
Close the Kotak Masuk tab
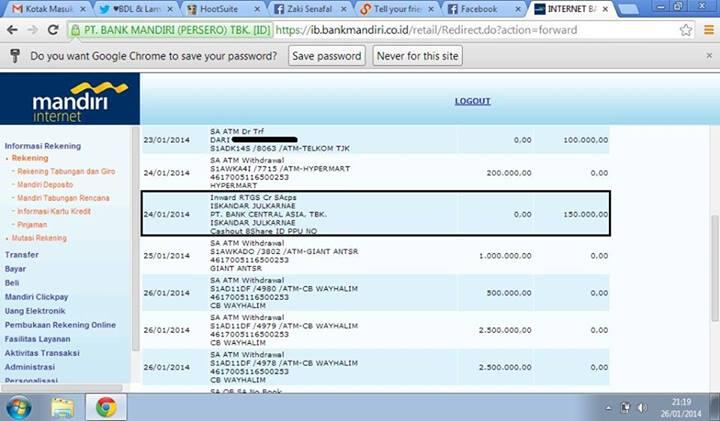coord(83,9)
